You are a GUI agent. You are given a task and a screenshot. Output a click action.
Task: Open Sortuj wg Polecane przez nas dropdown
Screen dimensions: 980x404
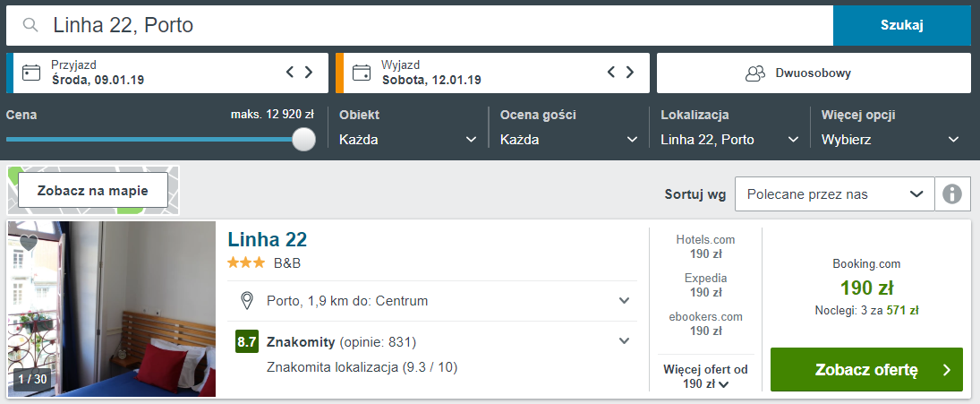click(x=834, y=193)
